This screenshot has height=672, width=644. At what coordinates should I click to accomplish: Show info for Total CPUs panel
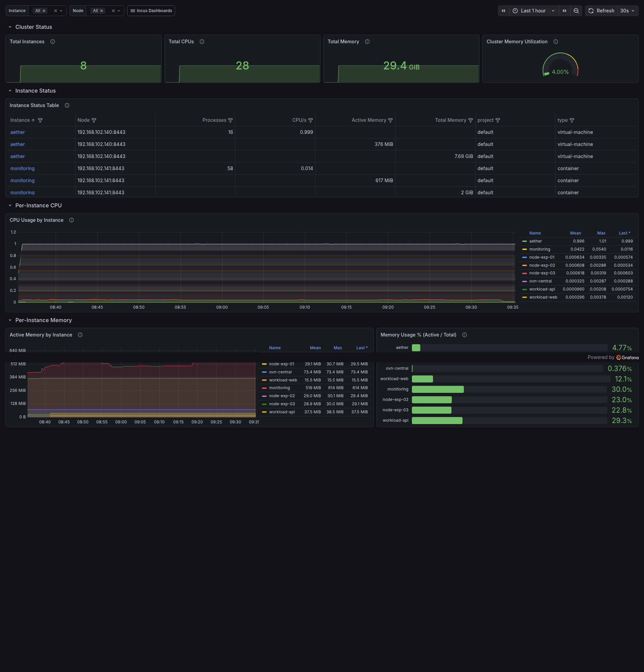click(x=202, y=42)
